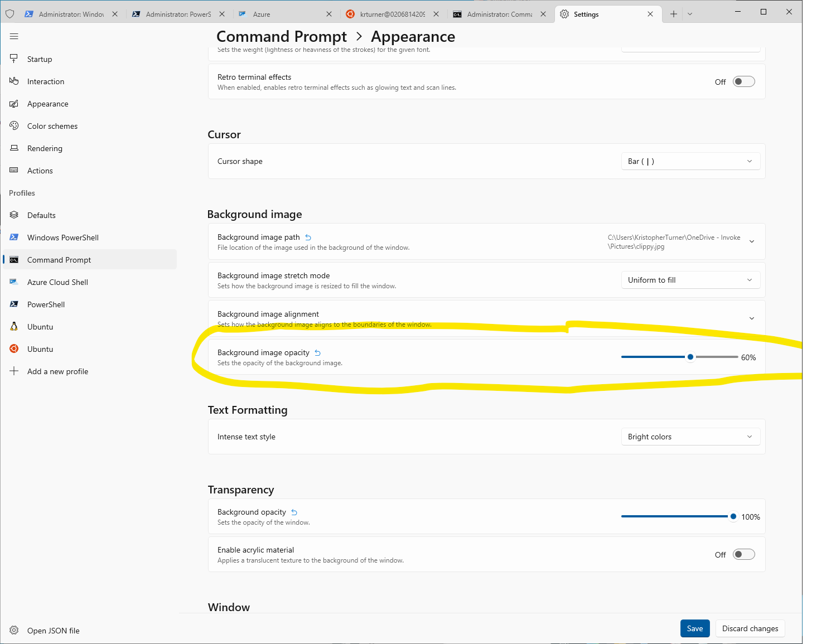Reset the background image path setting

click(x=308, y=238)
